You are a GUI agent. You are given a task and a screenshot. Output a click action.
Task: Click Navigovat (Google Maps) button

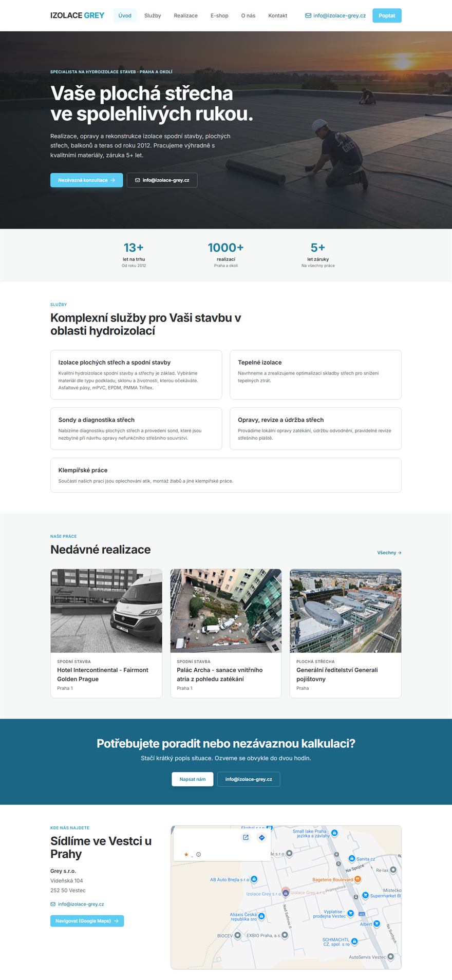(87, 921)
